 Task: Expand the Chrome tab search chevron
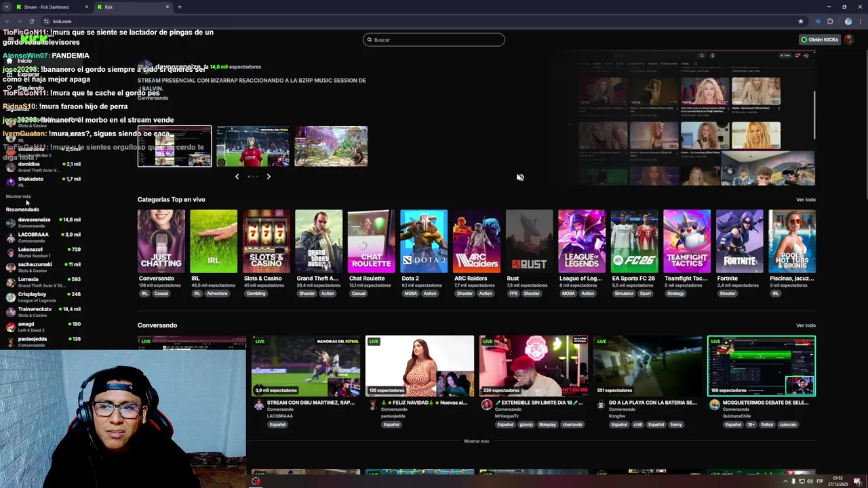(x=6, y=7)
